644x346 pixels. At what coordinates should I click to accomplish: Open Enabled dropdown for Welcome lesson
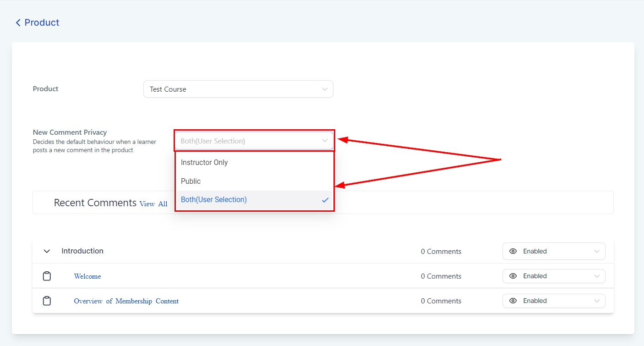pyautogui.click(x=554, y=276)
